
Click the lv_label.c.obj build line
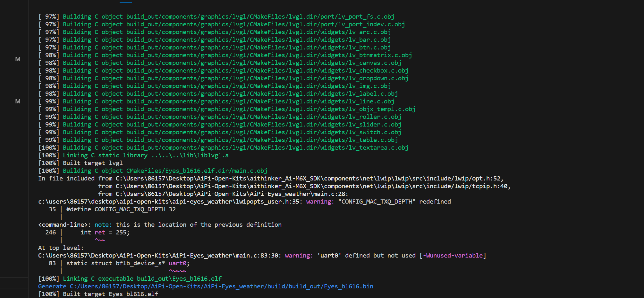point(218,93)
